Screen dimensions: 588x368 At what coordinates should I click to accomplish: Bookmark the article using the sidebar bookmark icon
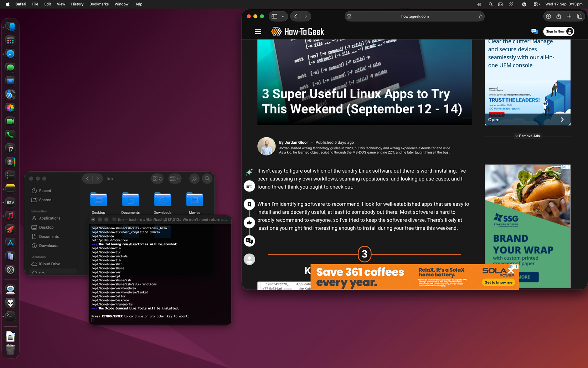249,204
